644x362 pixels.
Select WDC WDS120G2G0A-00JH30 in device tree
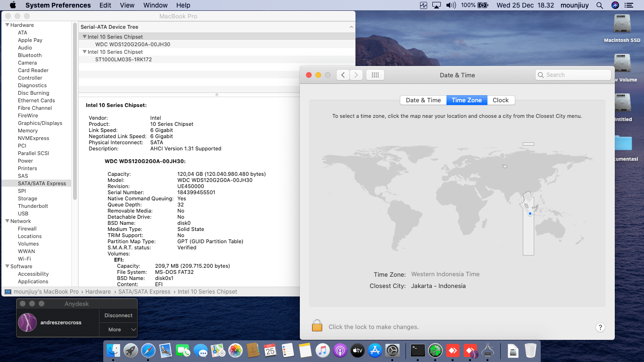pos(132,44)
